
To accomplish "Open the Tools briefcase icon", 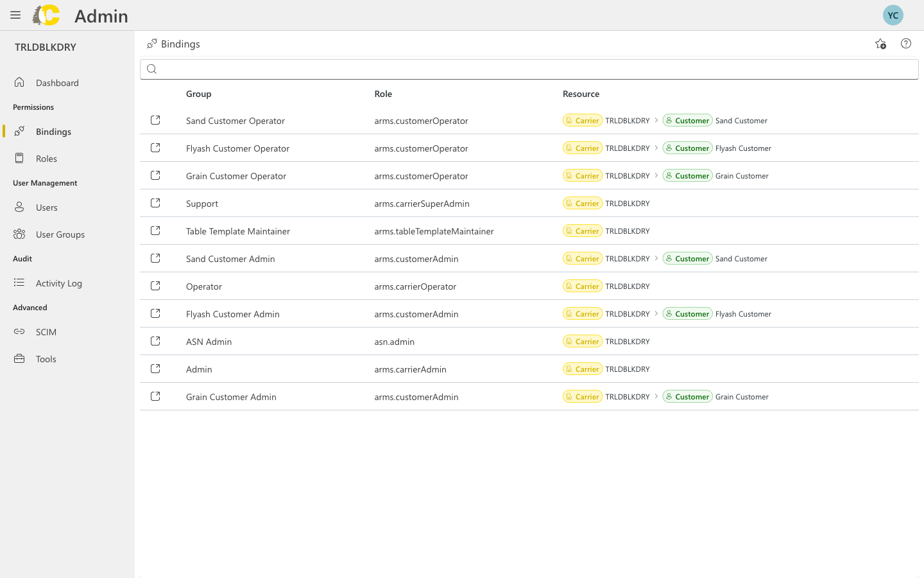I will pos(19,358).
